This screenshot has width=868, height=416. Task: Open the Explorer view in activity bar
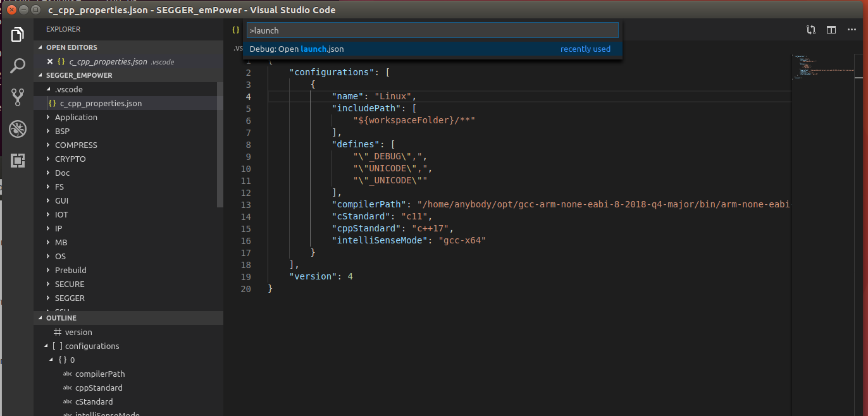[x=17, y=34]
